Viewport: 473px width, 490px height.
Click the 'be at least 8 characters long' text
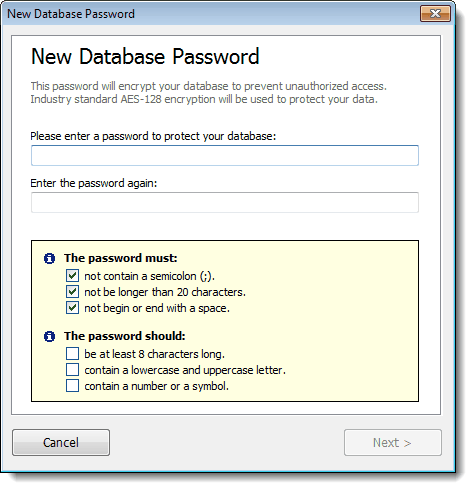(x=155, y=354)
